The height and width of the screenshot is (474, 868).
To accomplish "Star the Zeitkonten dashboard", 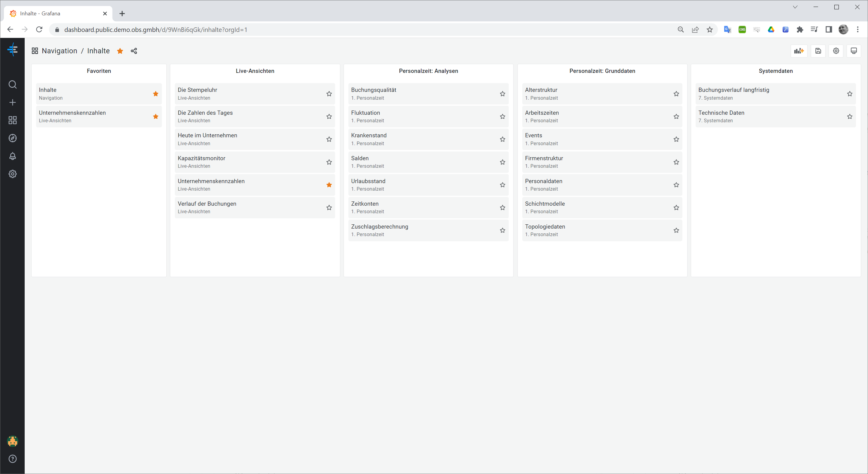I will [502, 207].
